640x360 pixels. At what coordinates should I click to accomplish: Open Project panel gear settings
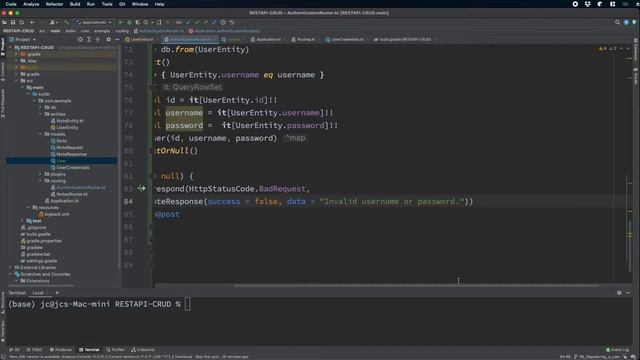108,39
